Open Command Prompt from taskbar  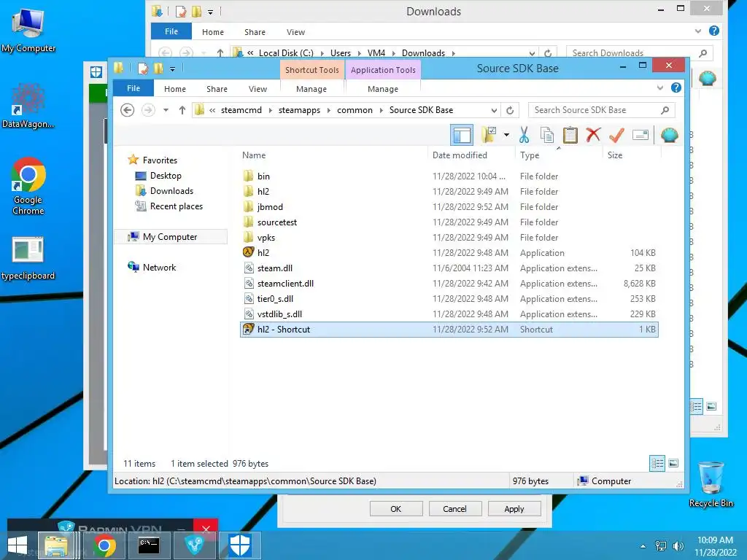click(149, 545)
